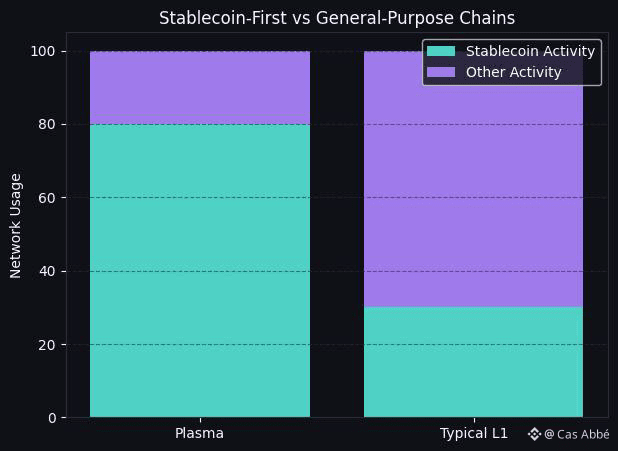
Task: Click the 0 tick on y-axis
Action: click(54, 418)
